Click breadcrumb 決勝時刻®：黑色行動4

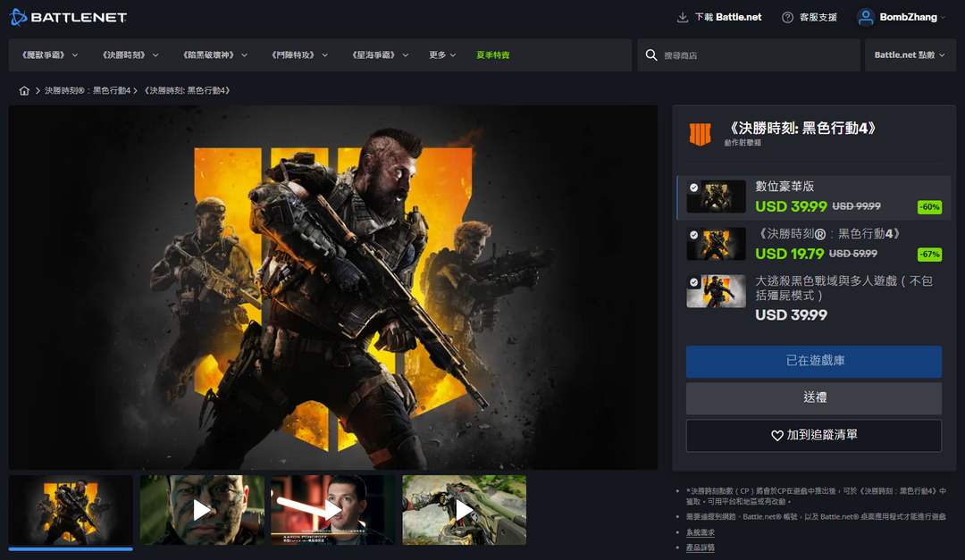tap(88, 90)
